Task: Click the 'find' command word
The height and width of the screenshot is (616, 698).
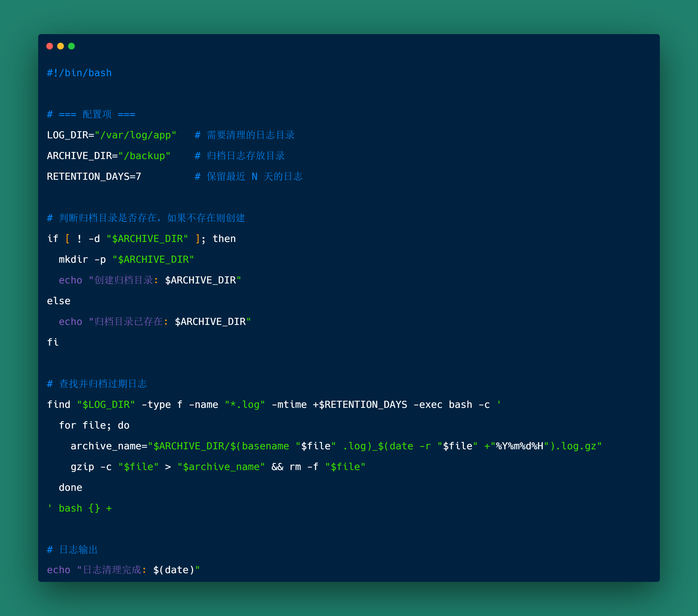Action: click(58, 405)
